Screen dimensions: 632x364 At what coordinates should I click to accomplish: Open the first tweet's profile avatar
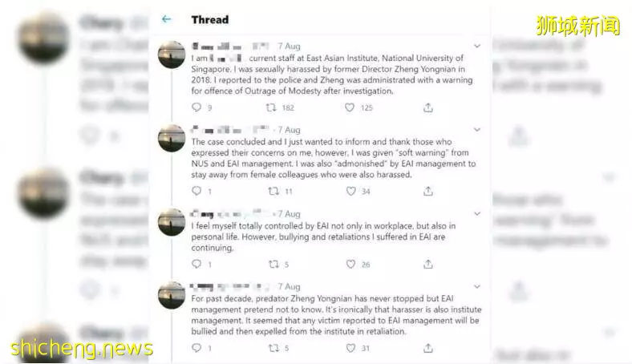point(172,55)
